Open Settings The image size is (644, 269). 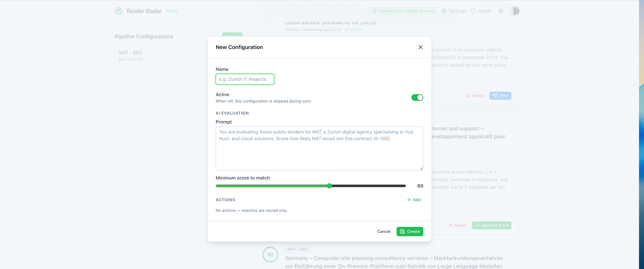point(454,11)
